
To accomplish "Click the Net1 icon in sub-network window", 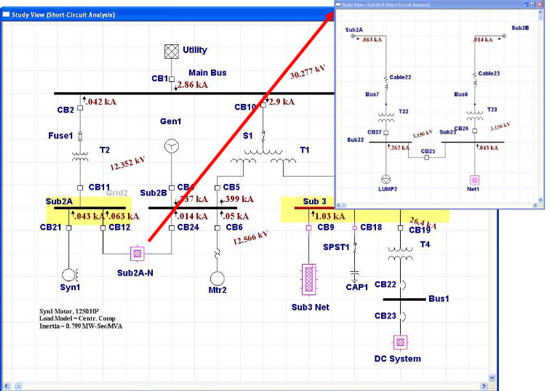I will click(474, 180).
